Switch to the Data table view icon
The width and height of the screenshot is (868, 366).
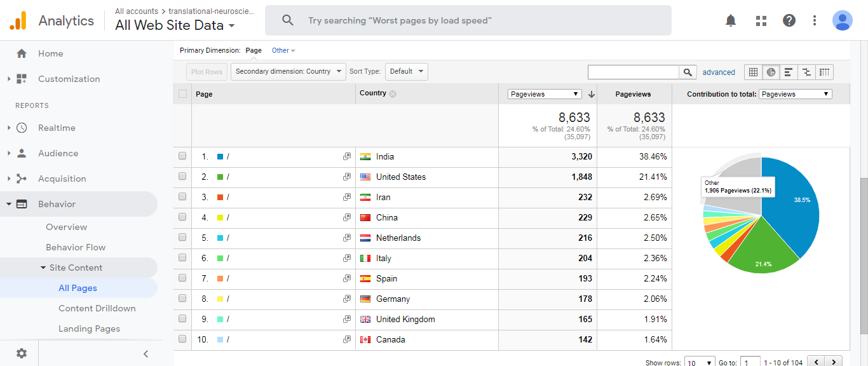click(x=753, y=72)
